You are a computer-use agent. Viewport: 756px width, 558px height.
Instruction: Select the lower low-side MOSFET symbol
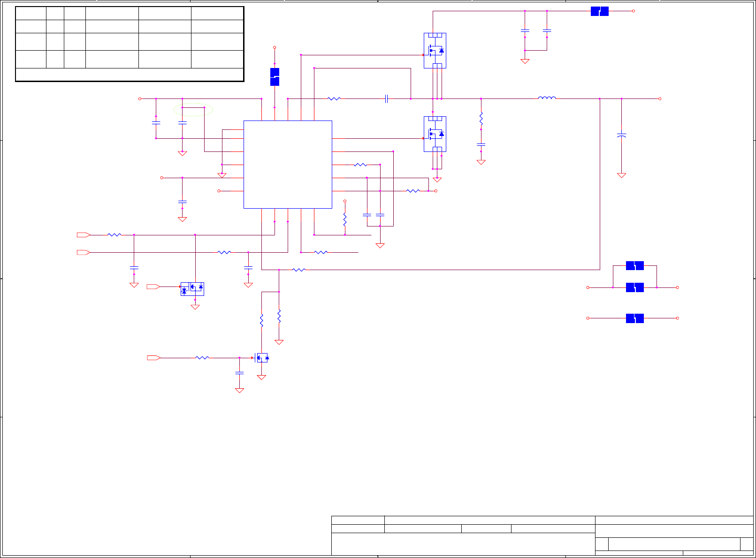point(435,134)
